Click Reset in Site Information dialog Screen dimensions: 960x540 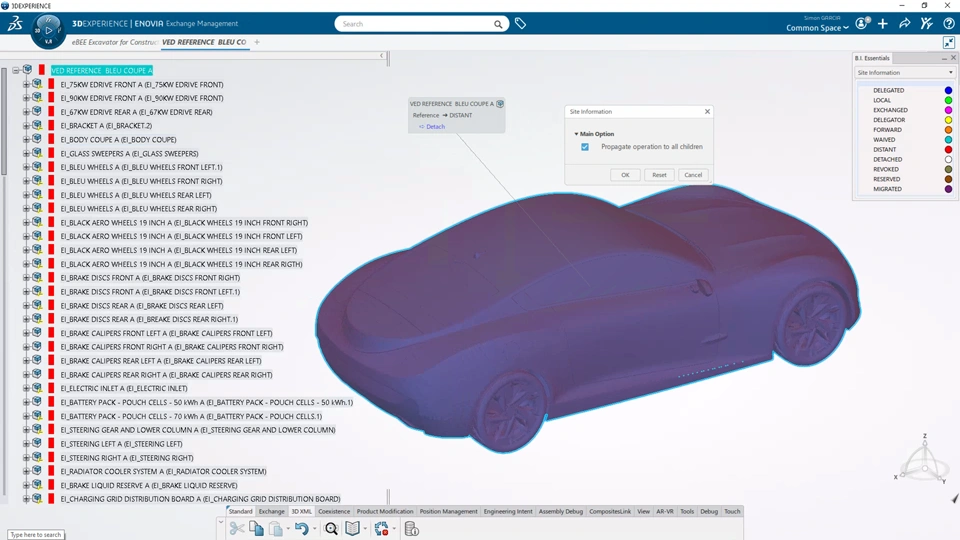[659, 175]
